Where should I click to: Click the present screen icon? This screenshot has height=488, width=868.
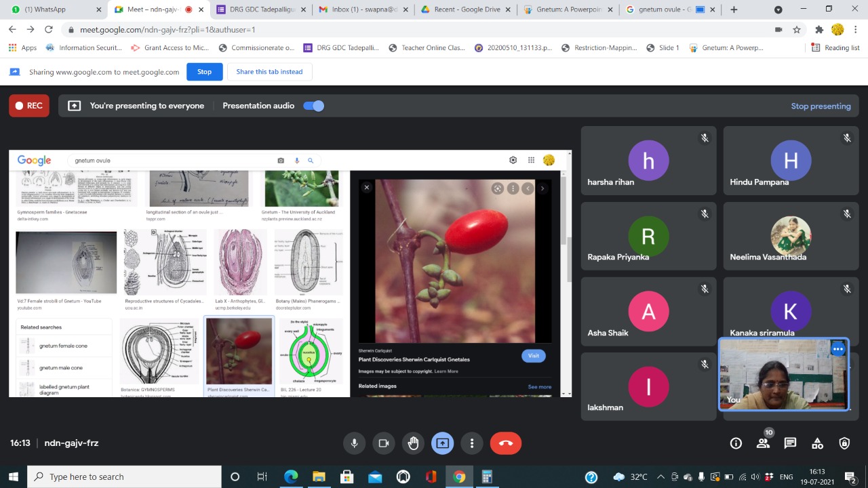(442, 443)
